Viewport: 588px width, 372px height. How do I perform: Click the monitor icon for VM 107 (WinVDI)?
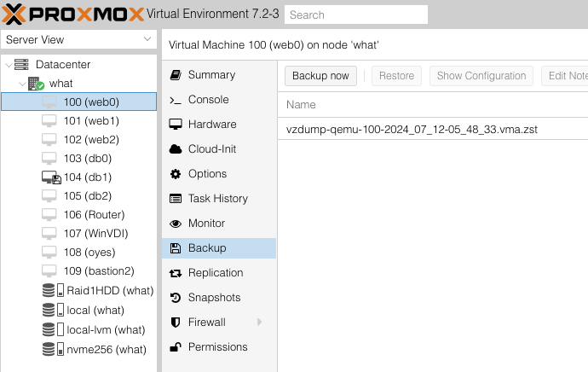pos(49,234)
